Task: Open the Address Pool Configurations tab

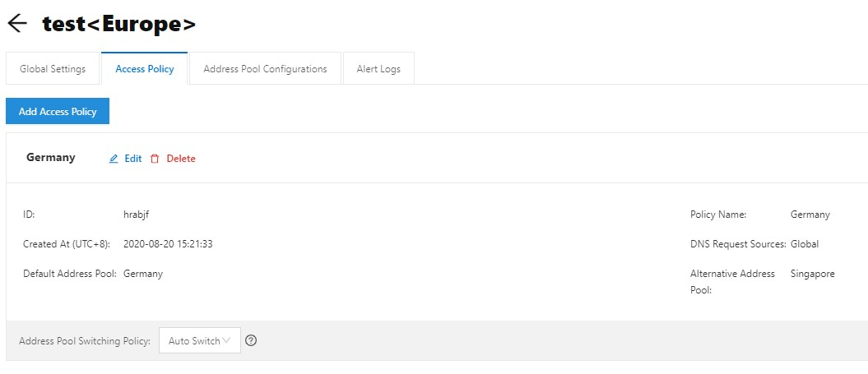Action: [265, 68]
